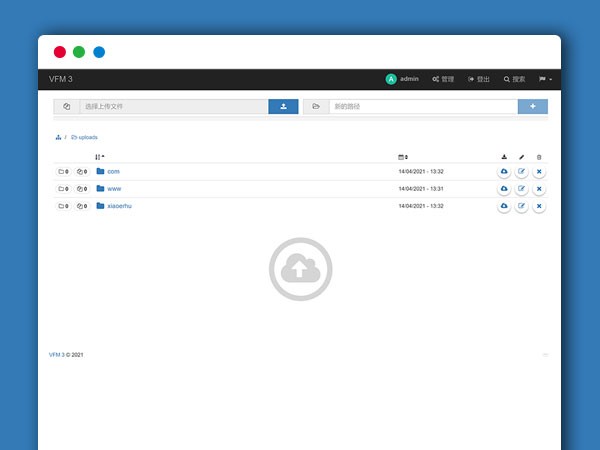600x450 pixels.
Task: Delete the xiaoerhu folder
Action: pyautogui.click(x=539, y=206)
